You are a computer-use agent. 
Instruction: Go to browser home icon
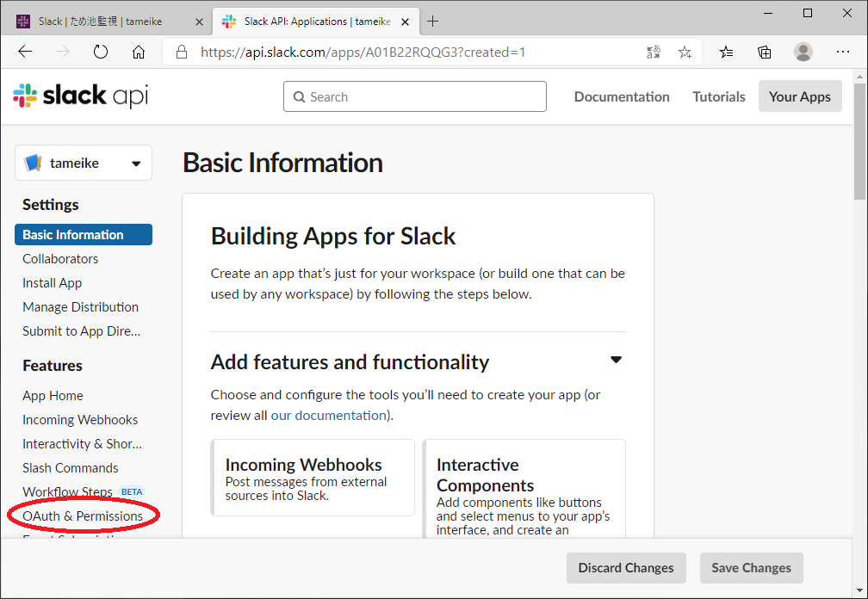139,52
